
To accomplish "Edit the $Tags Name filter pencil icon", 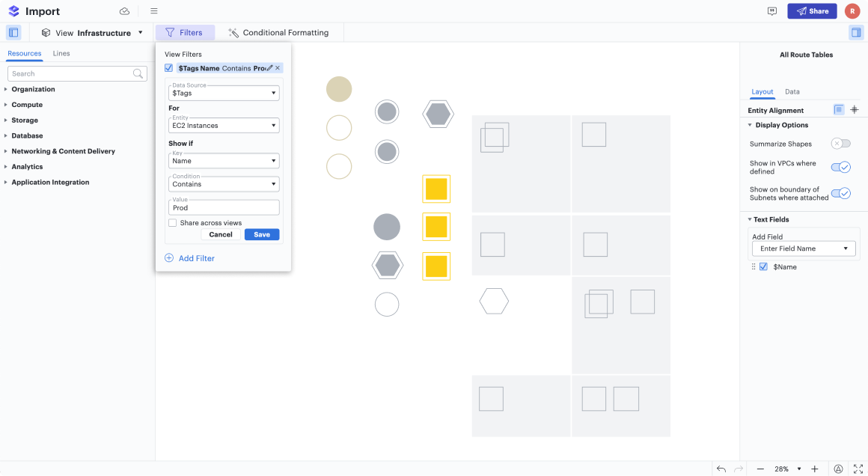I will point(269,68).
